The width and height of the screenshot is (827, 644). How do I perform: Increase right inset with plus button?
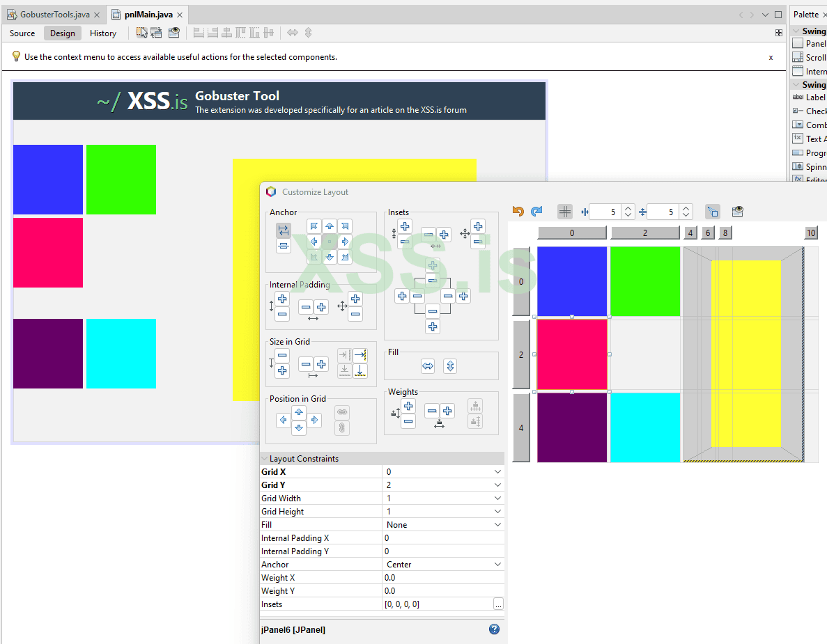coord(463,296)
